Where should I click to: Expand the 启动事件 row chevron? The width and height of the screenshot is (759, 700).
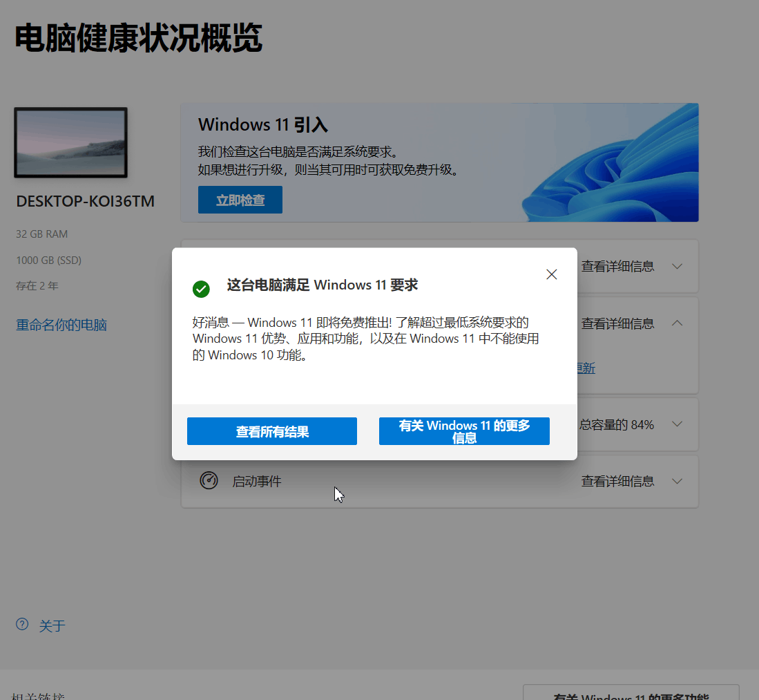tap(678, 481)
